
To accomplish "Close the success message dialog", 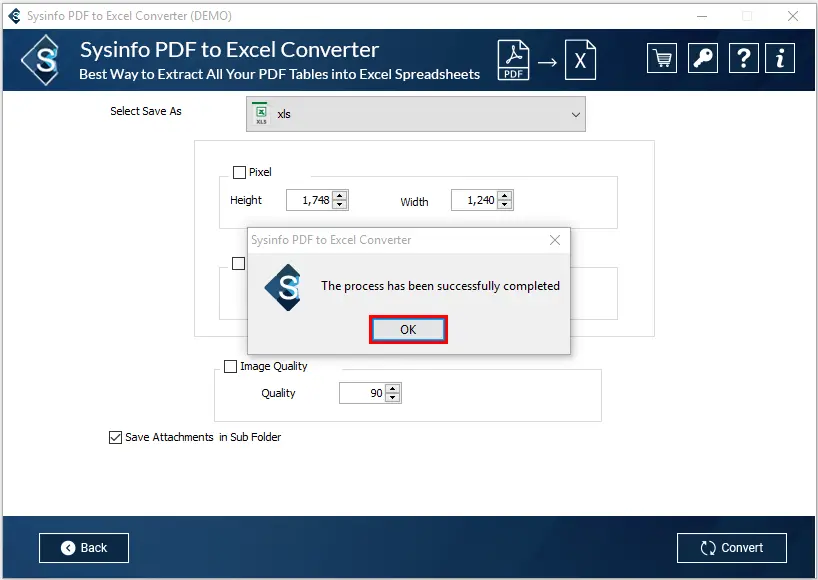I will pyautogui.click(x=555, y=240).
